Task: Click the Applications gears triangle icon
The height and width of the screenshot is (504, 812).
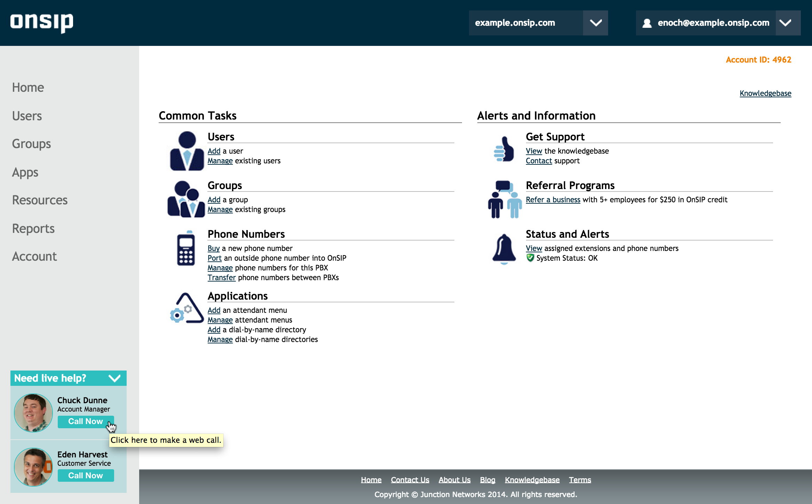Action: (186, 308)
